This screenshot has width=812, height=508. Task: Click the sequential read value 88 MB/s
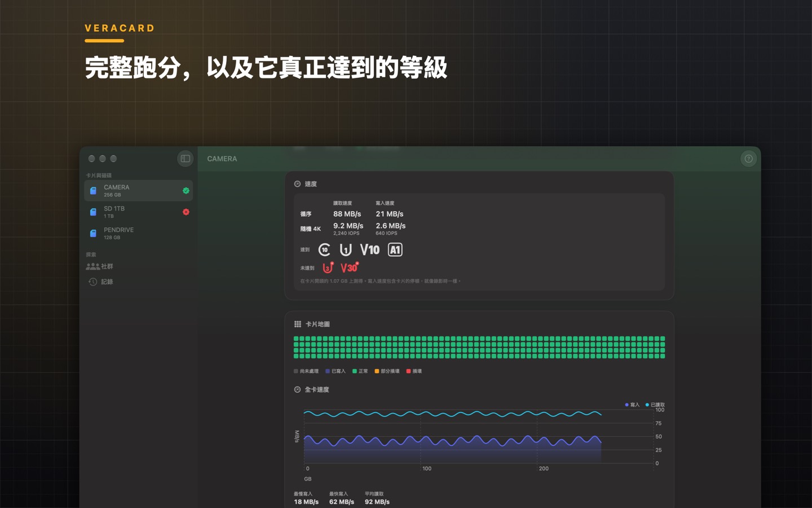pos(347,214)
